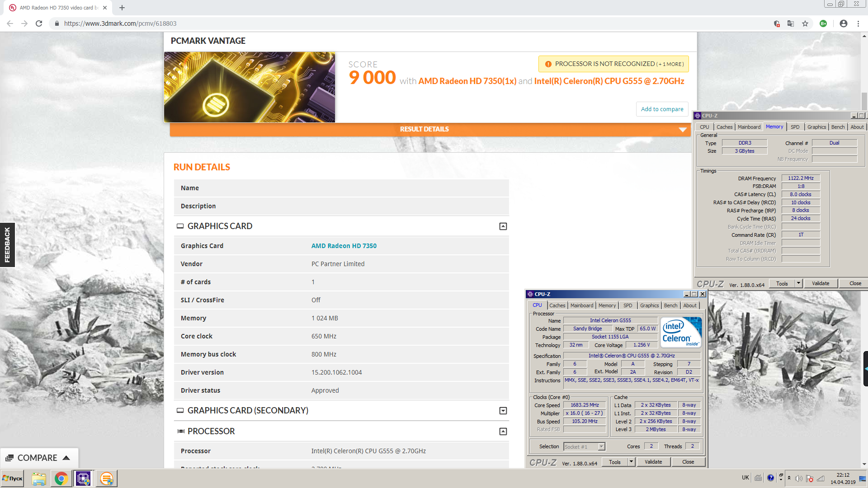Image resolution: width=868 pixels, height=488 pixels.
Task: View site security info via padlock icon
Action: click(x=57, y=23)
